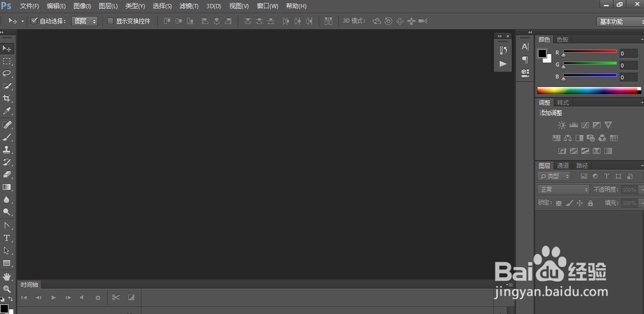Open the 基本功能 workspace dropdown

point(620,22)
